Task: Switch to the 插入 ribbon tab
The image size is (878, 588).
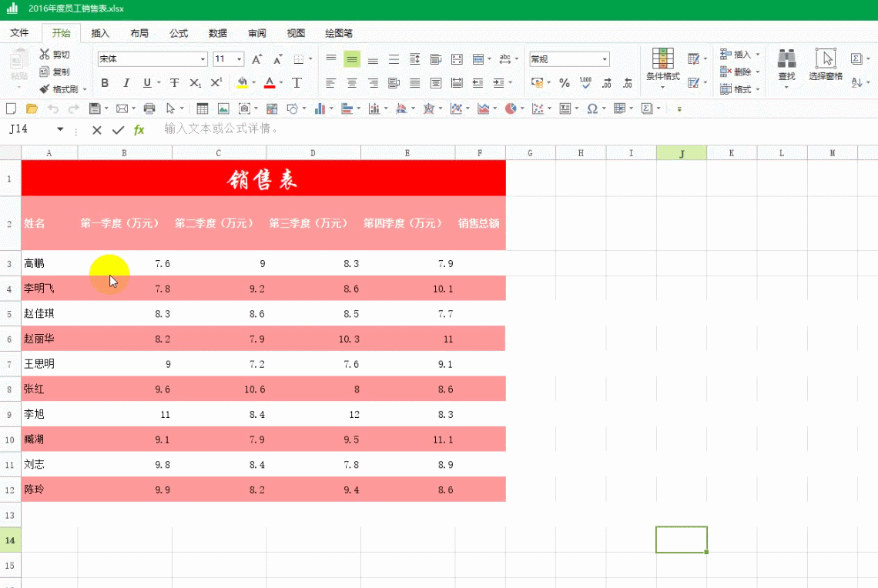Action: click(100, 32)
